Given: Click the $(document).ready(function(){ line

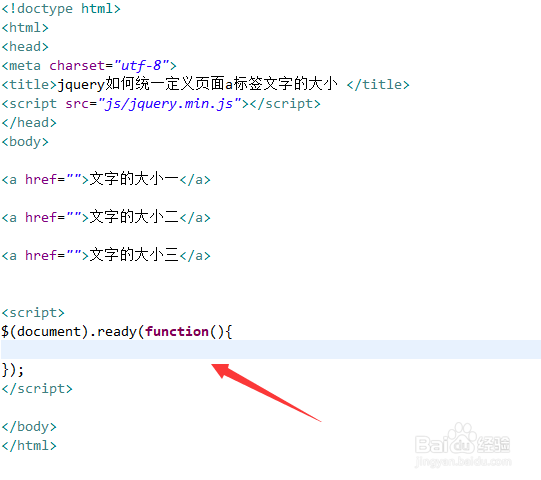Looking at the screenshot, I should (x=117, y=332).
